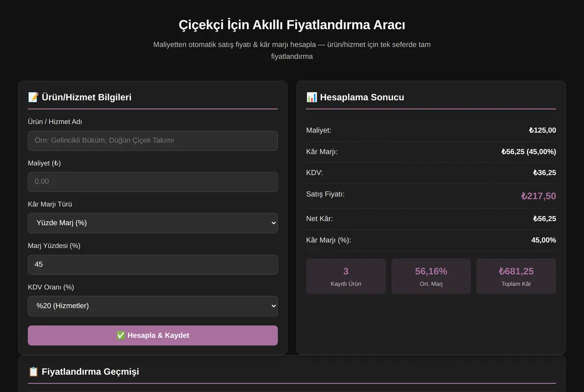Click the page title Çiçekçi İçin Akıllı Fiyatlandırma Aracı
This screenshot has width=584, height=392.
tap(292, 25)
